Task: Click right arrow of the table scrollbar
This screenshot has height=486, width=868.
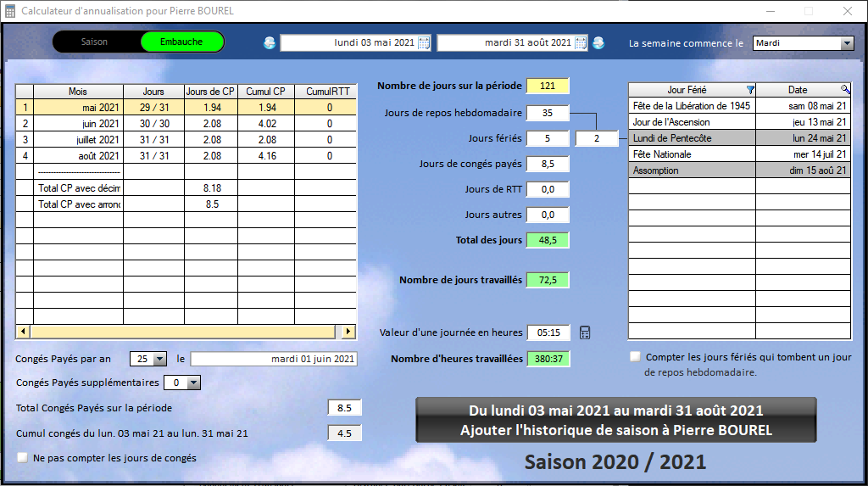Action: pyautogui.click(x=348, y=332)
